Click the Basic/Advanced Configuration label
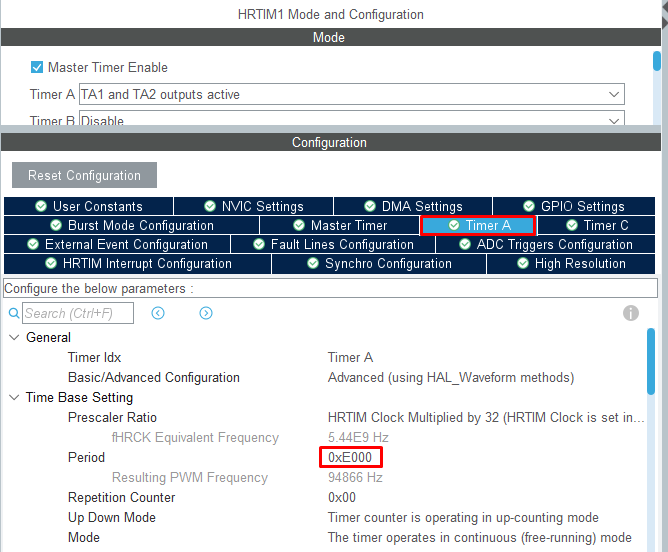 coord(153,377)
